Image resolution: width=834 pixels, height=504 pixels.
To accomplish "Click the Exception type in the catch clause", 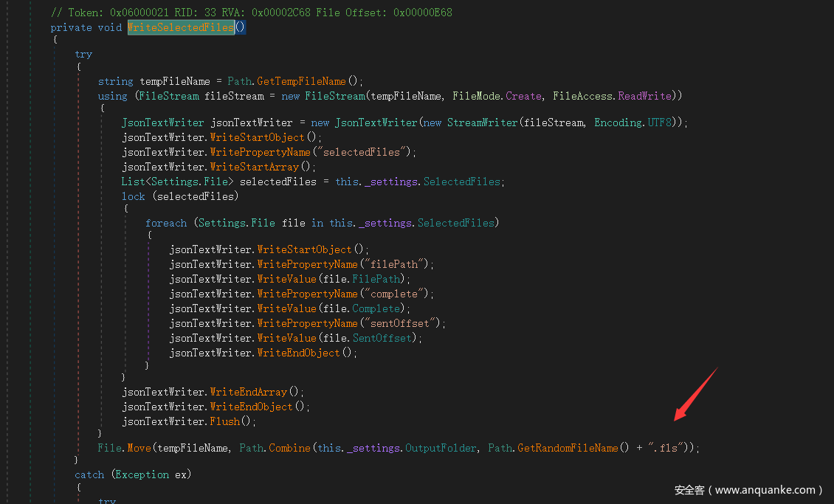I will tap(142, 474).
